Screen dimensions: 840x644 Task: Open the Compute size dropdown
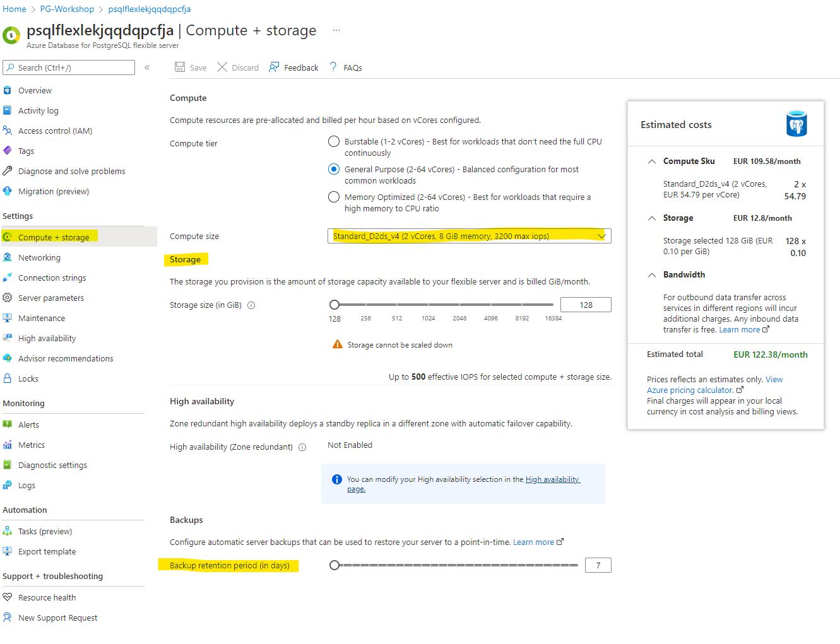(469, 236)
